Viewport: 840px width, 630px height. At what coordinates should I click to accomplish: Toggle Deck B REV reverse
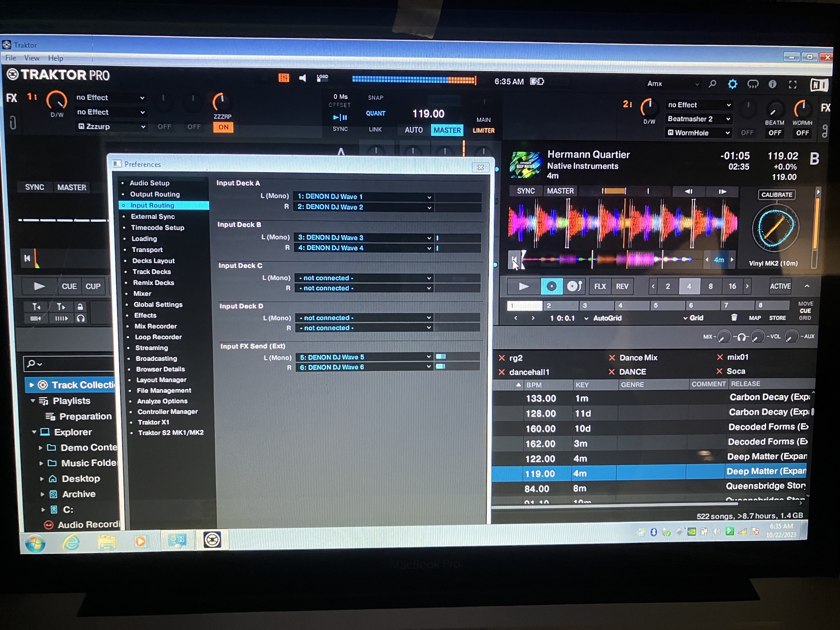622,287
